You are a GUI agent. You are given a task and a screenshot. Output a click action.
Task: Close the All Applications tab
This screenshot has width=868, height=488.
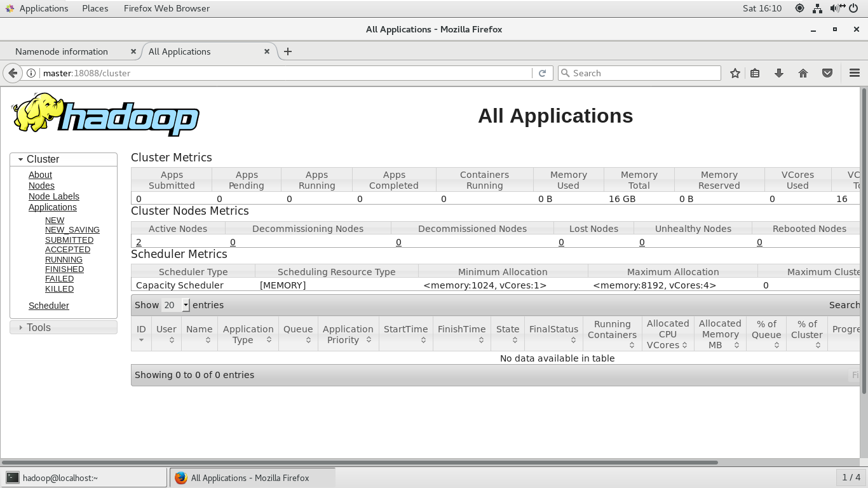(x=267, y=51)
